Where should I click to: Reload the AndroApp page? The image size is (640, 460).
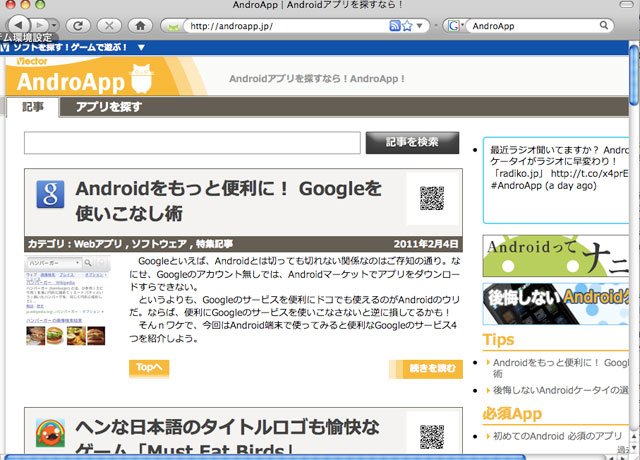point(78,26)
